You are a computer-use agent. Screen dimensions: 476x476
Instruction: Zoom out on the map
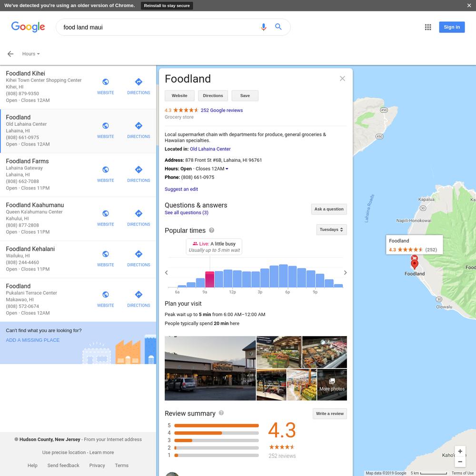tap(460, 462)
